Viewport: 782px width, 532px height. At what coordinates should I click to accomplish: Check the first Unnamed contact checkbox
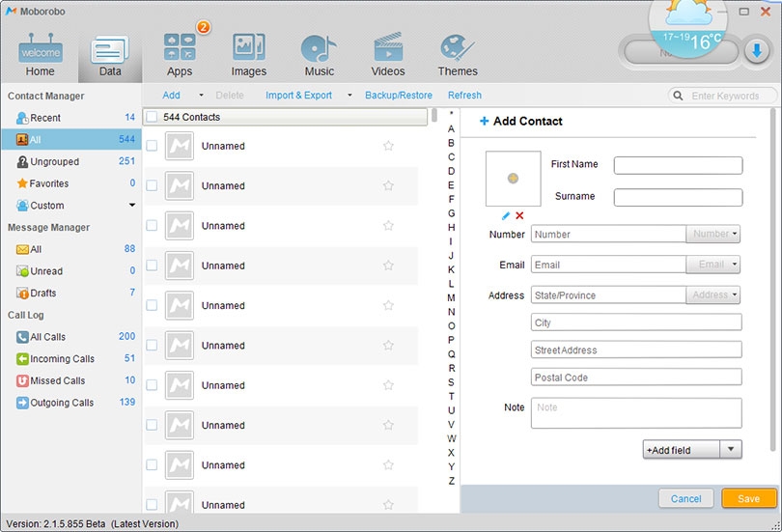152,146
